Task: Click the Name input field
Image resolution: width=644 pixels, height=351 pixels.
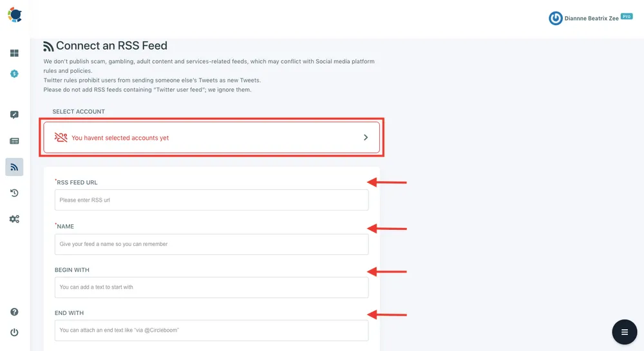Action: coord(211,244)
